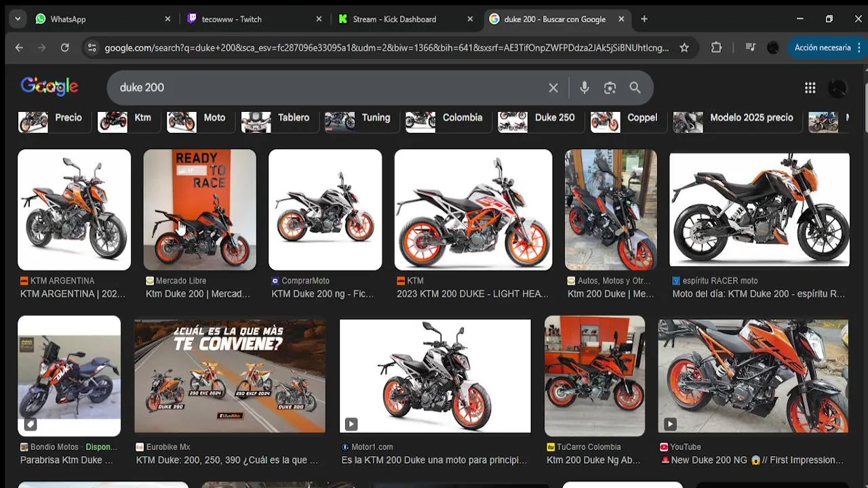Screen dimensions: 868x488
Task: Select the duke 200 - Buscar con Google tab
Action: tap(557, 19)
